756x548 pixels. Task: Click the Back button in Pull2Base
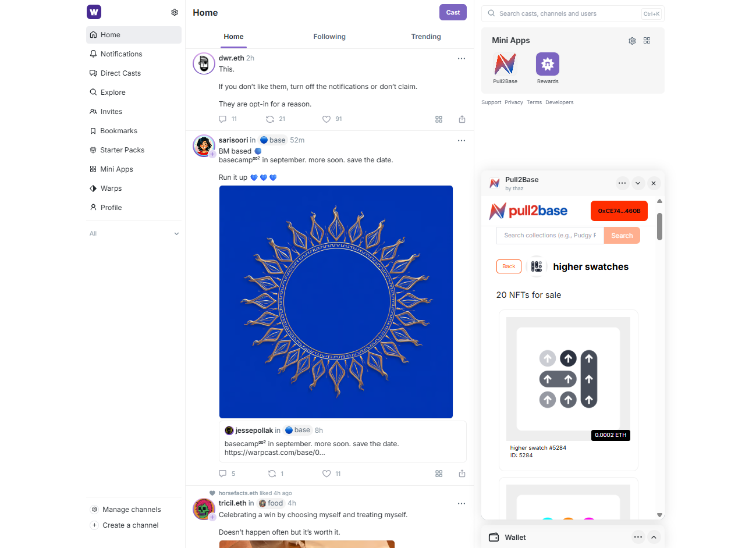(509, 266)
